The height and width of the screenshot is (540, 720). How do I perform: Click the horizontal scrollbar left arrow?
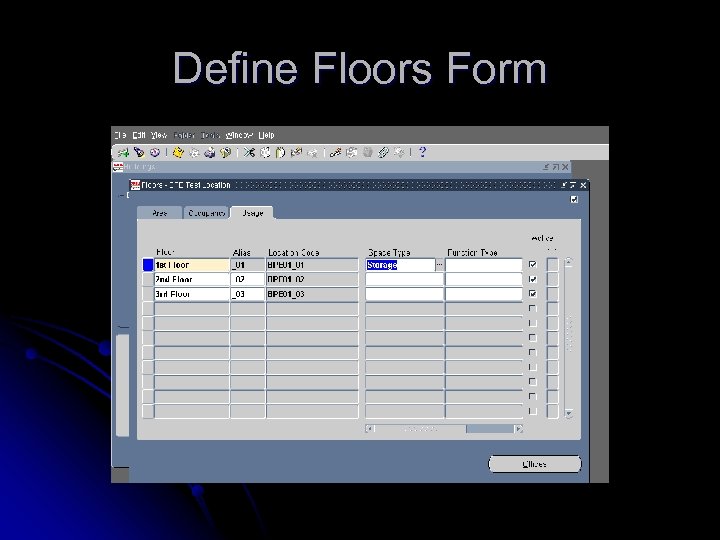pyautogui.click(x=370, y=429)
